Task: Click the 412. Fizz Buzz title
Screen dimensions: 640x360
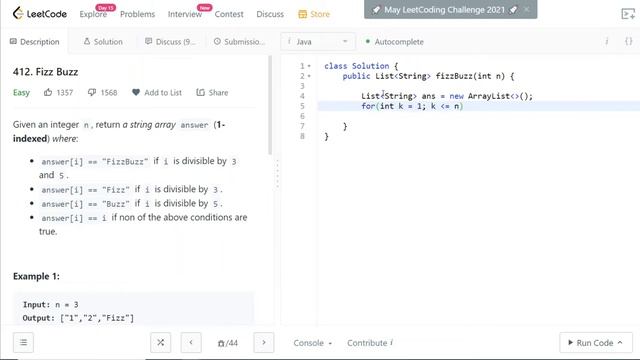Action: click(45, 72)
